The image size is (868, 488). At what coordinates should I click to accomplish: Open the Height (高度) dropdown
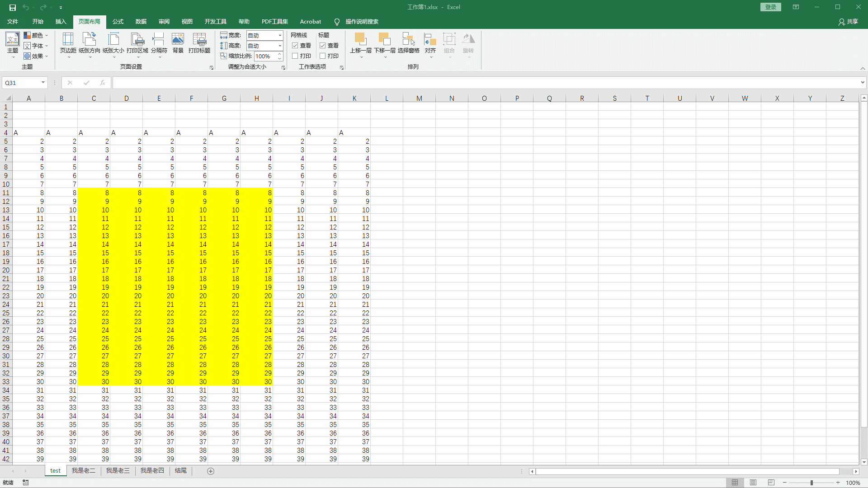click(280, 46)
